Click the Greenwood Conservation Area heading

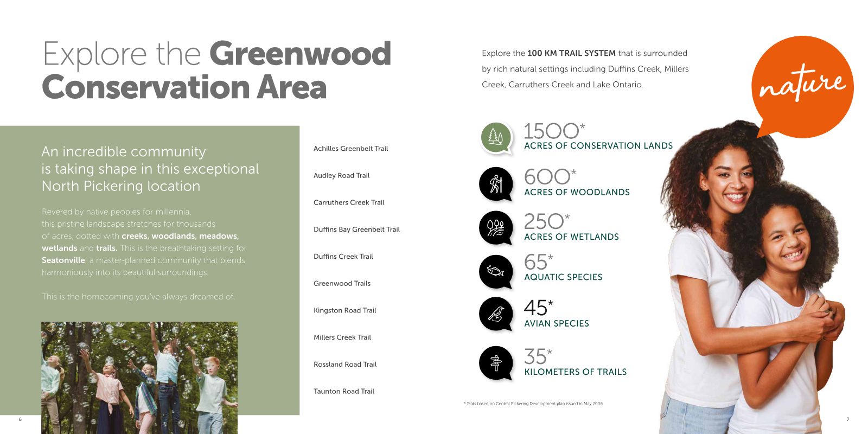click(216, 71)
